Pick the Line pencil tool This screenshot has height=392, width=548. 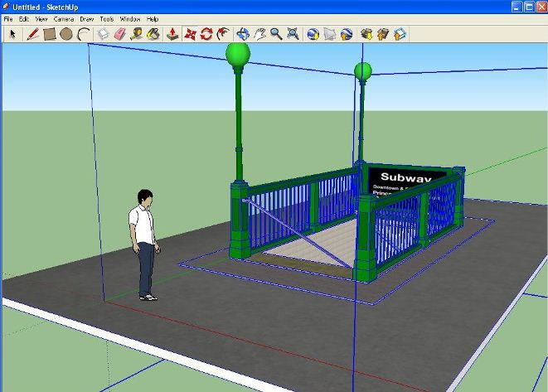click(33, 34)
